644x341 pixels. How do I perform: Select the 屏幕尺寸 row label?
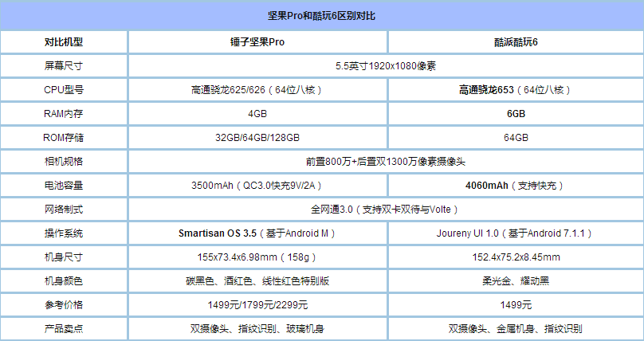coord(64,65)
